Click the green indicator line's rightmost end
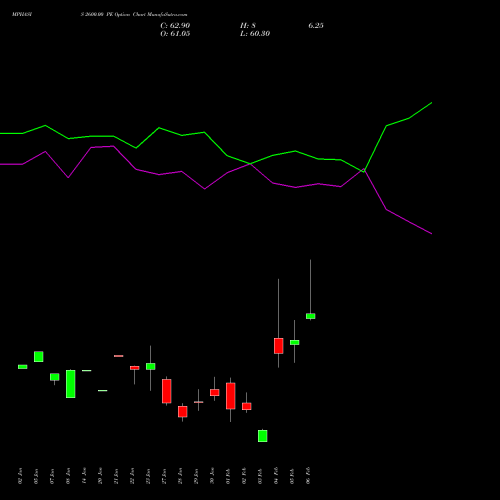Viewport: 500px width, 500px height. click(431, 103)
